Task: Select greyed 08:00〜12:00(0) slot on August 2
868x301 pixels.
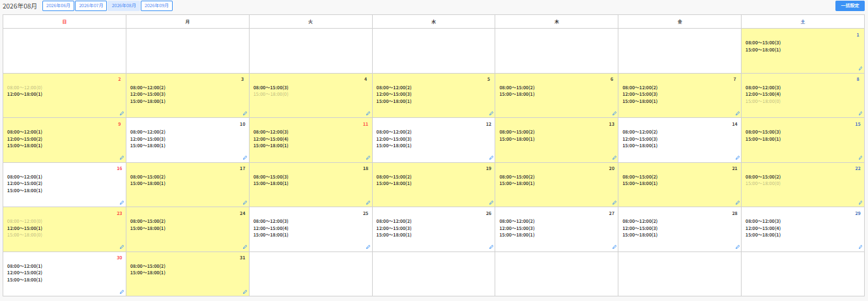Action: pyautogui.click(x=25, y=87)
